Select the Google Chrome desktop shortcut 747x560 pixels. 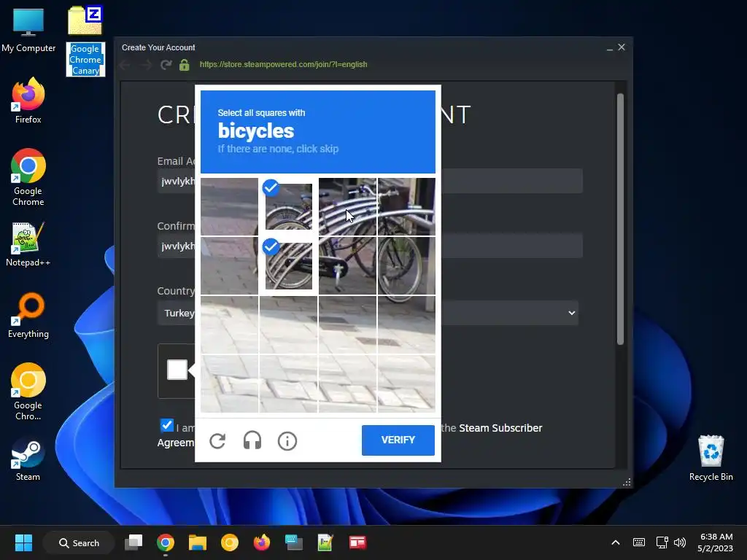28,177
